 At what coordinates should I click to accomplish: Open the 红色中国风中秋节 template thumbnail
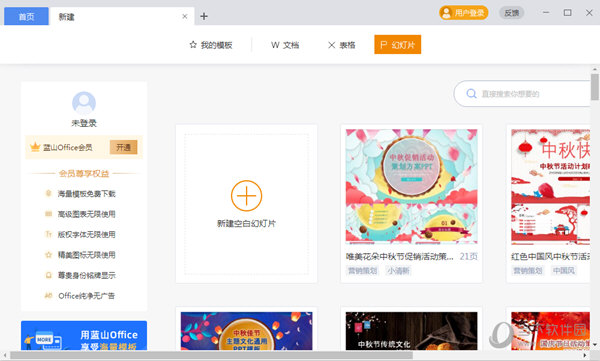(551, 186)
